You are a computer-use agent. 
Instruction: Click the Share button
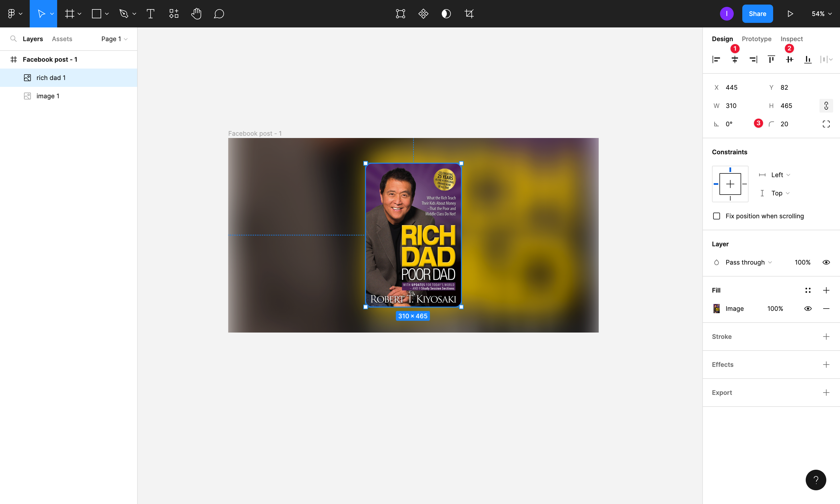[x=757, y=14]
